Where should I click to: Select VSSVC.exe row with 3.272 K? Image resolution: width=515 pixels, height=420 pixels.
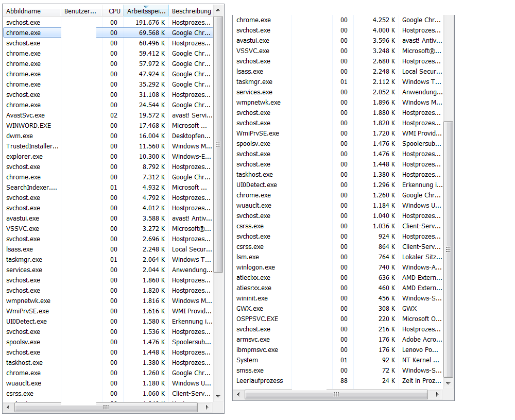click(x=108, y=228)
